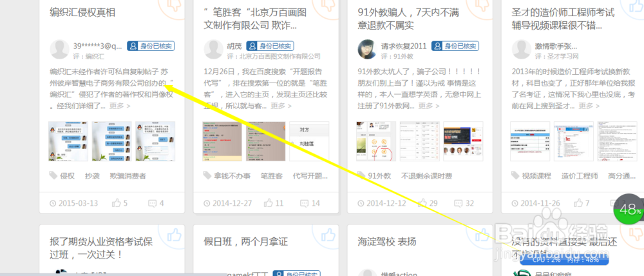Select the 拿钱不办事 tag
The width and height of the screenshot is (644, 276).
(x=232, y=176)
